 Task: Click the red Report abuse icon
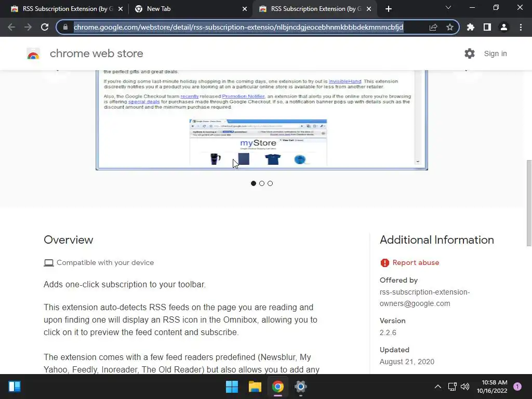pyautogui.click(x=385, y=262)
